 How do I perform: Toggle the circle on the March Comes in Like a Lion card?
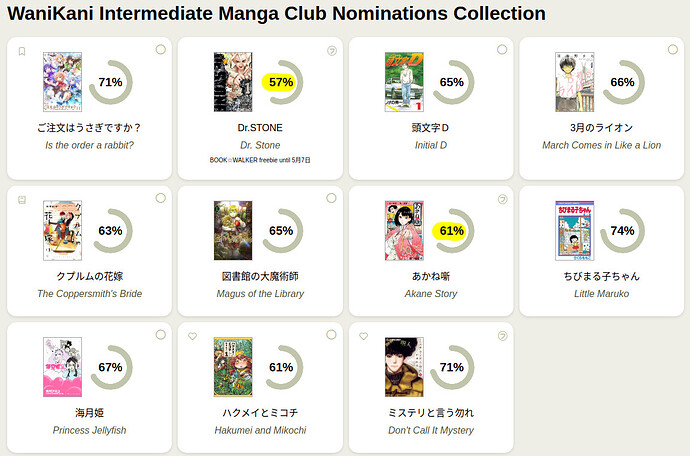(x=673, y=49)
